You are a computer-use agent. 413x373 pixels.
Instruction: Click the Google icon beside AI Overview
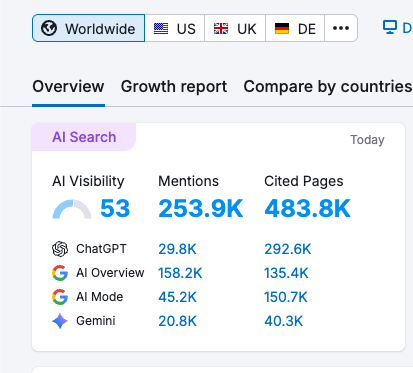(60, 273)
